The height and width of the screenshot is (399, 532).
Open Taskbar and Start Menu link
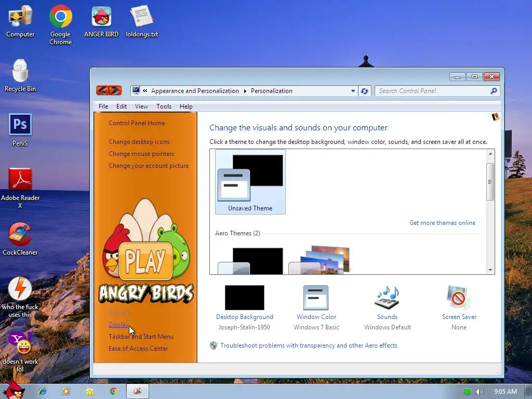141,337
